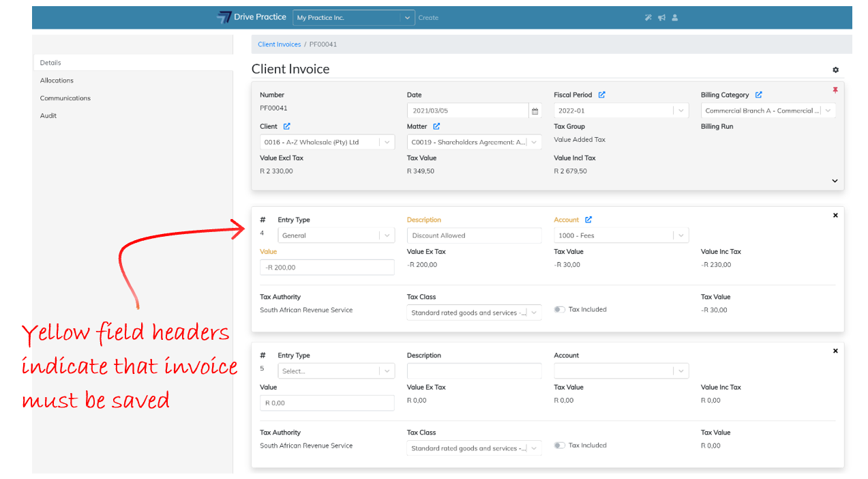Screen dimensions: 868x479
Task: Open the calendar picker for Date
Action: pos(535,111)
